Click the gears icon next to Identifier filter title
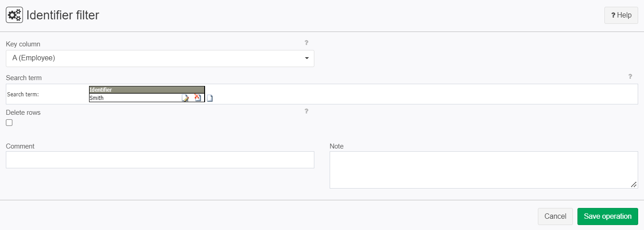Screen dimensions: 644x230 click(14, 15)
